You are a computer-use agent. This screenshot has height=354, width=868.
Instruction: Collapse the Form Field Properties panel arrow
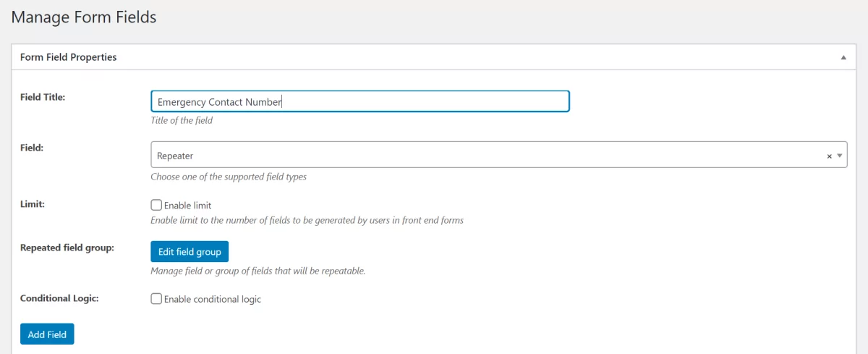click(843, 57)
